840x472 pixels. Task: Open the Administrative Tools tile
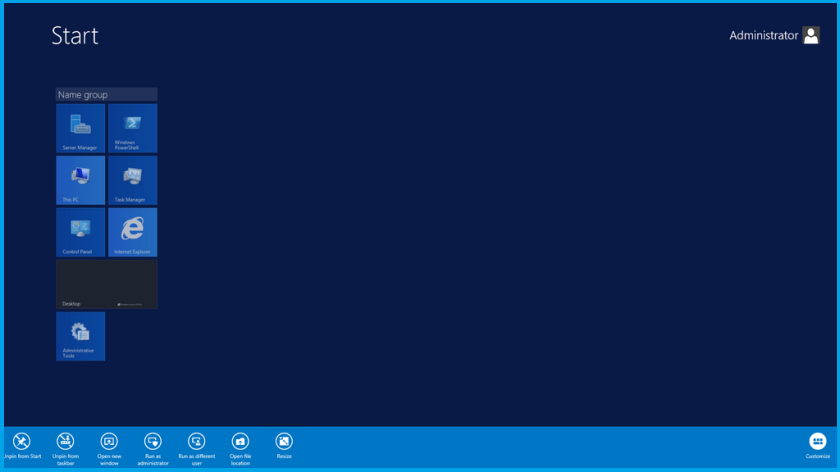tap(80, 336)
